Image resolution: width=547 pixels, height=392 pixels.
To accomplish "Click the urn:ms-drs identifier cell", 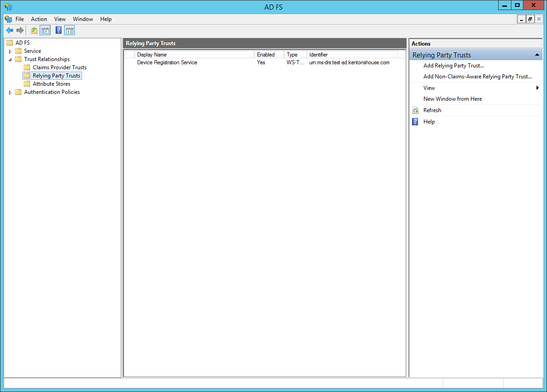I will [x=349, y=62].
